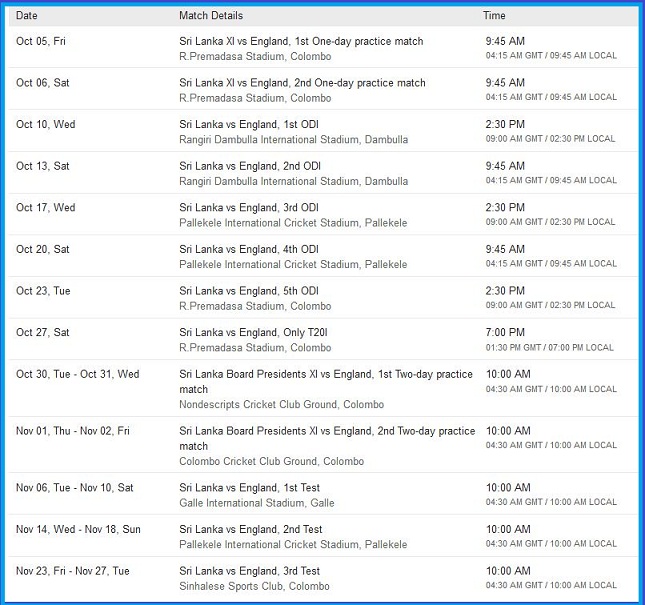645x605 pixels.
Task: Click the 2:30 PM time for 5th ODI
Action: tap(505, 291)
